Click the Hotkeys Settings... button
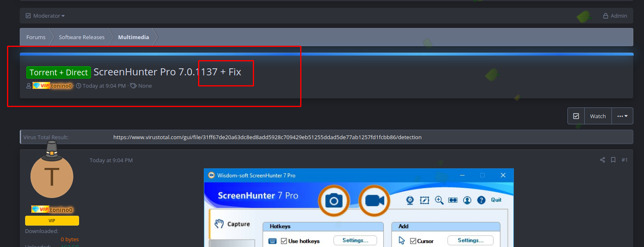This screenshot has width=644, height=247. (355, 240)
